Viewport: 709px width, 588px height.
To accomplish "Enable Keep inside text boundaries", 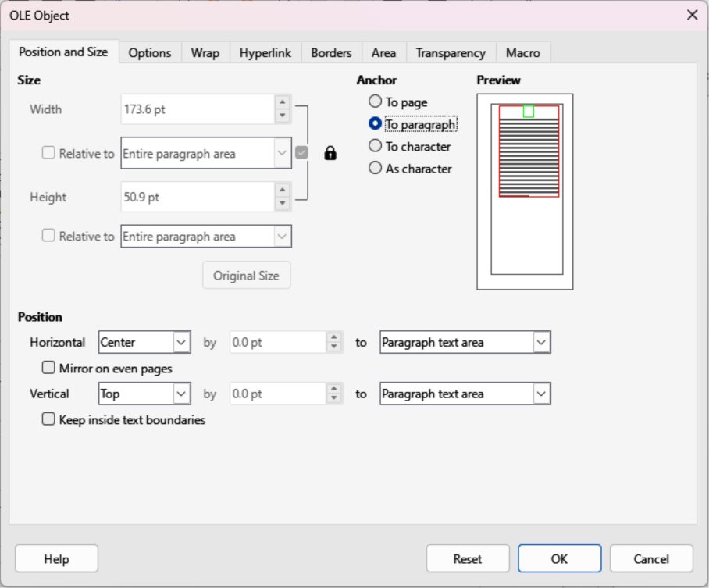I will click(49, 419).
